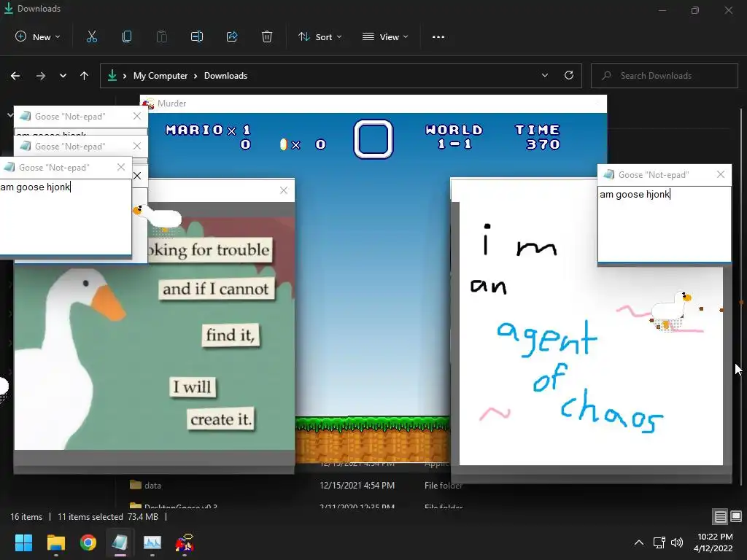Click the Mario Murder taskbar icon

185,542
